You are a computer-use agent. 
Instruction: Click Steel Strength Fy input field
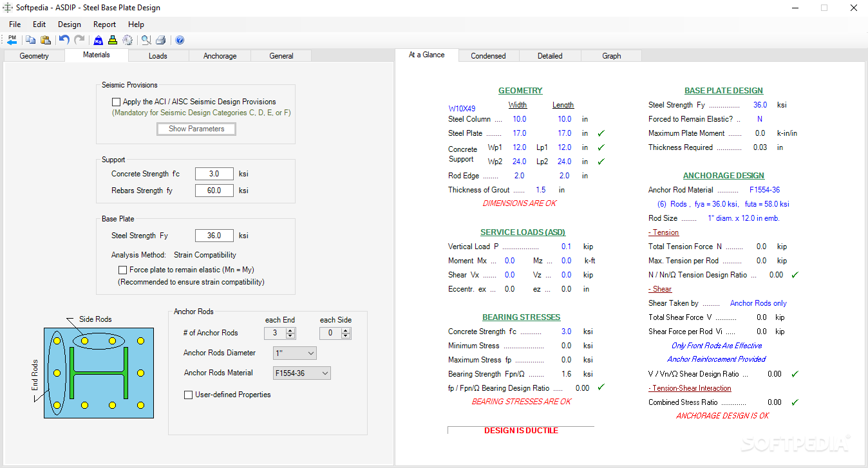point(214,236)
